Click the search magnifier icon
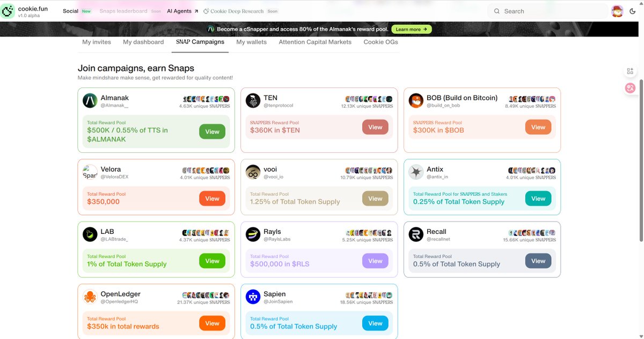The image size is (644, 339). [496, 11]
